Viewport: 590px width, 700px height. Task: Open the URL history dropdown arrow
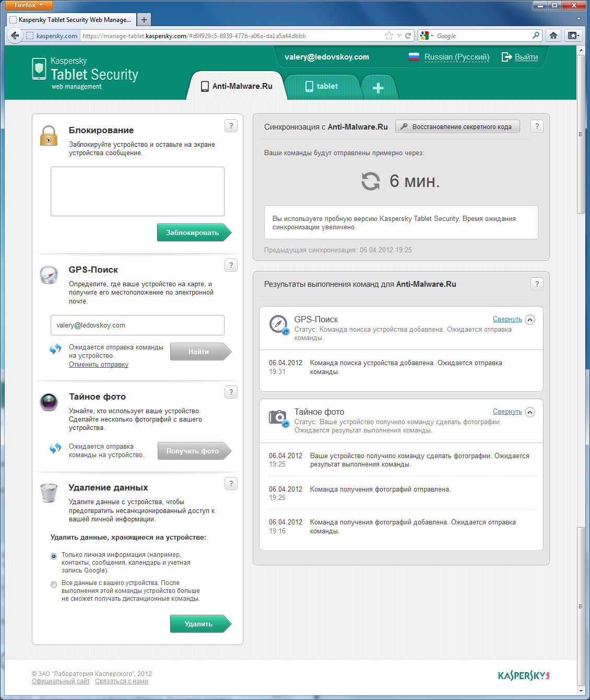coord(399,36)
